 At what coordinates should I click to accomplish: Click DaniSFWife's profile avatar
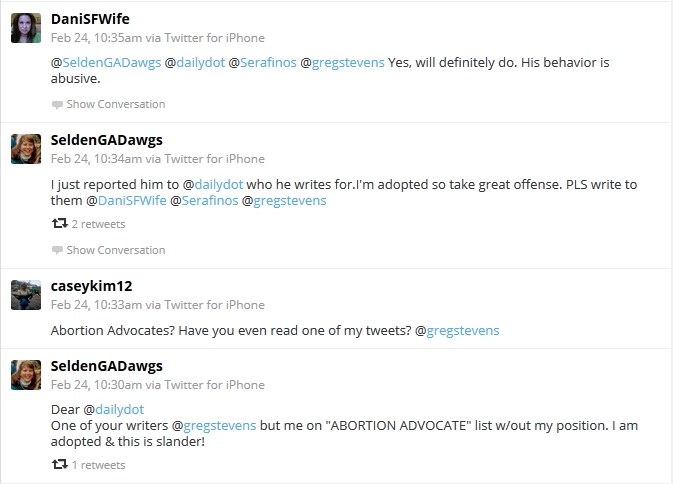point(26,28)
